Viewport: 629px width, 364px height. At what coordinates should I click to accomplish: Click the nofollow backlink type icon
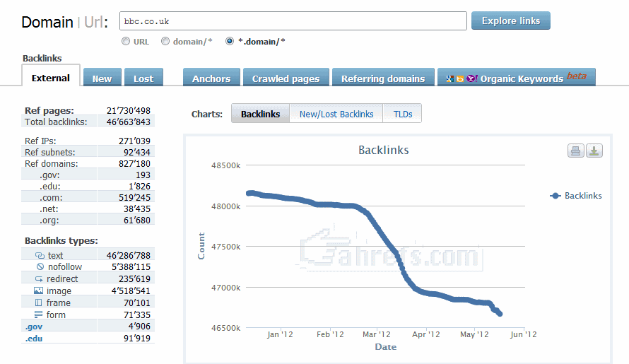coord(40,267)
